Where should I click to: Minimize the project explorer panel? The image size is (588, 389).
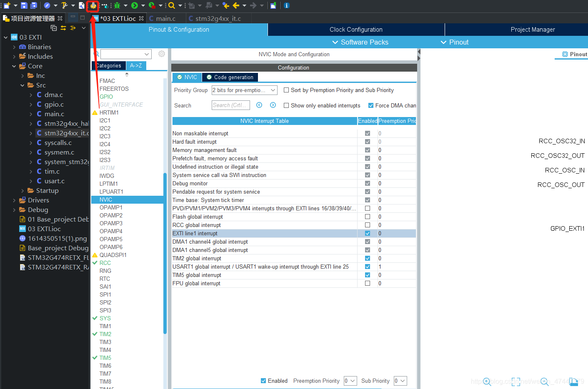[x=73, y=17]
